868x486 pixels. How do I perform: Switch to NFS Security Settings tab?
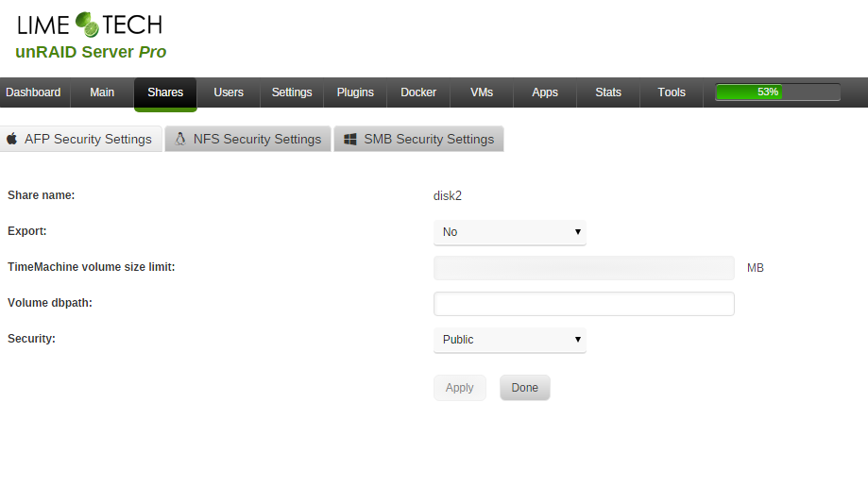point(247,139)
